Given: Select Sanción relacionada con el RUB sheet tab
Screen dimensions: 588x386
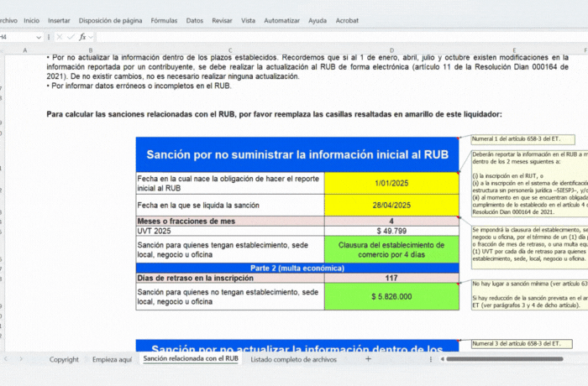Looking at the screenshot, I should coord(191,358).
